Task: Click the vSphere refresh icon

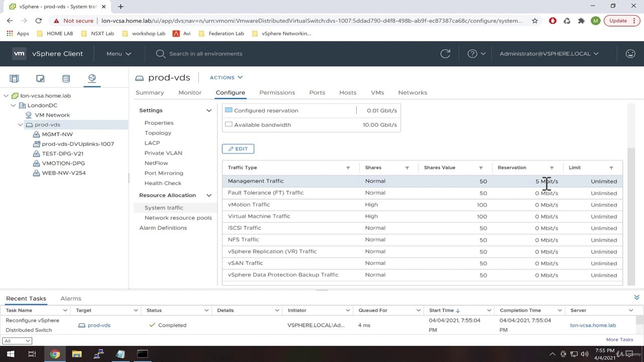Action: 445,53
